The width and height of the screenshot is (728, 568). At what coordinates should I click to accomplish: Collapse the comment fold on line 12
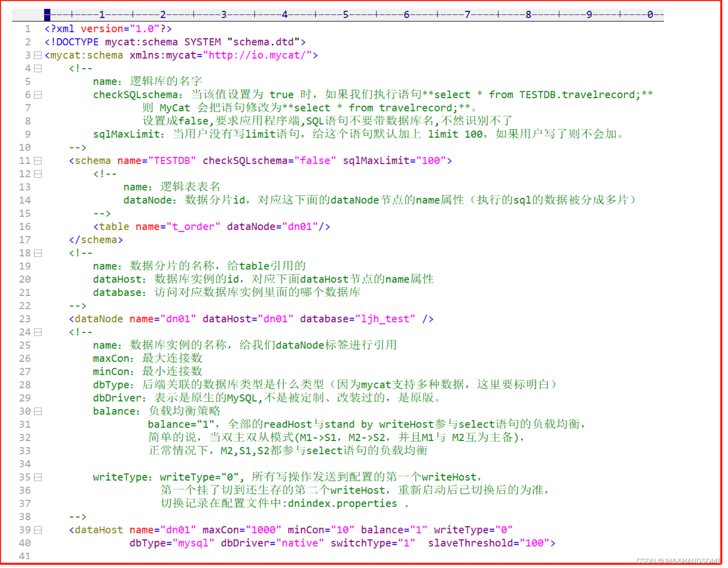point(38,174)
